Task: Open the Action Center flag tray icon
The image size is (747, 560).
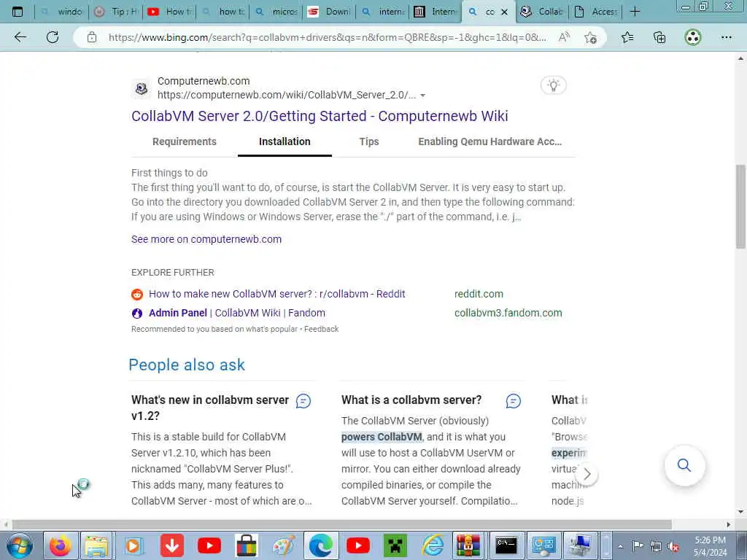Action: click(638, 546)
